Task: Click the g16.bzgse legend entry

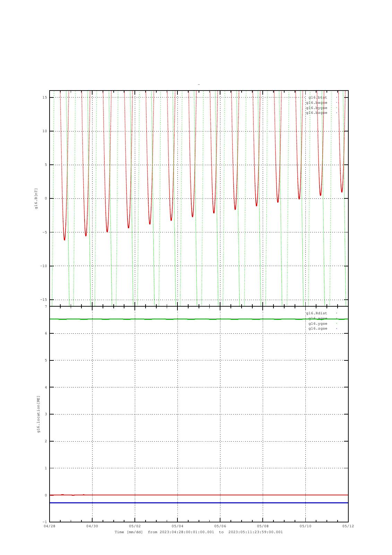Action: [316, 113]
